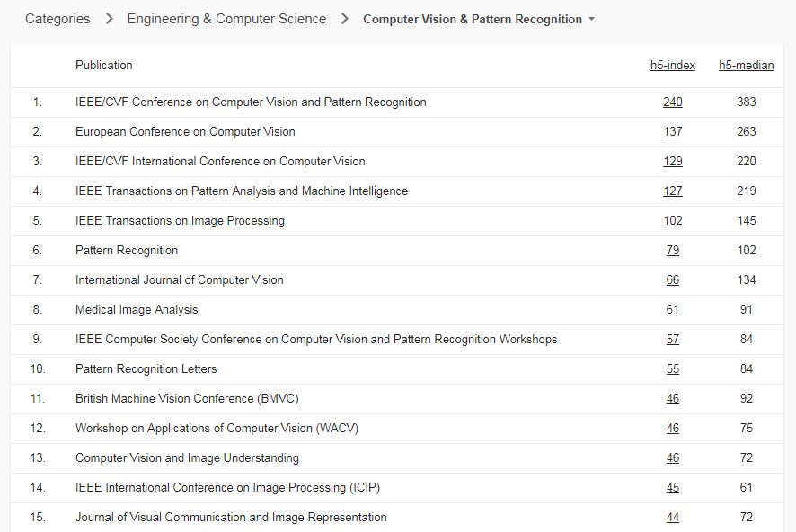This screenshot has height=532, width=796.
Task: Click the h5-index column header link
Action: coord(673,65)
